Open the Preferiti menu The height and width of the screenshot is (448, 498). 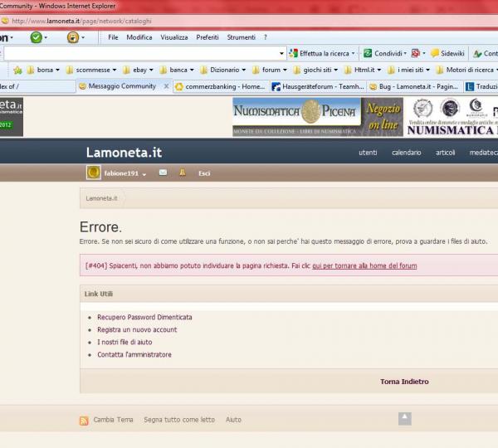coord(207,37)
